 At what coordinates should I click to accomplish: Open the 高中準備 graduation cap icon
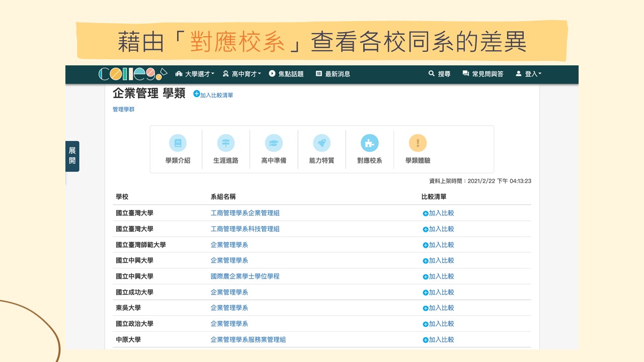click(274, 143)
